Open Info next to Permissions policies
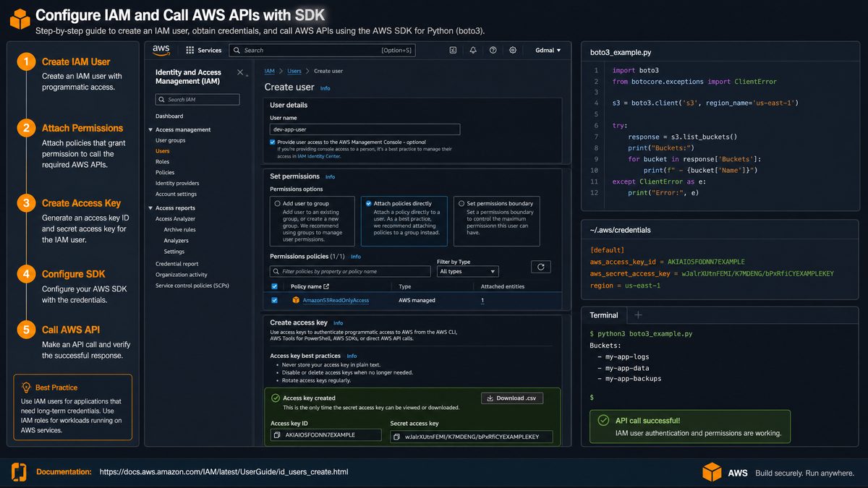This screenshot has width=868, height=488. click(x=356, y=257)
